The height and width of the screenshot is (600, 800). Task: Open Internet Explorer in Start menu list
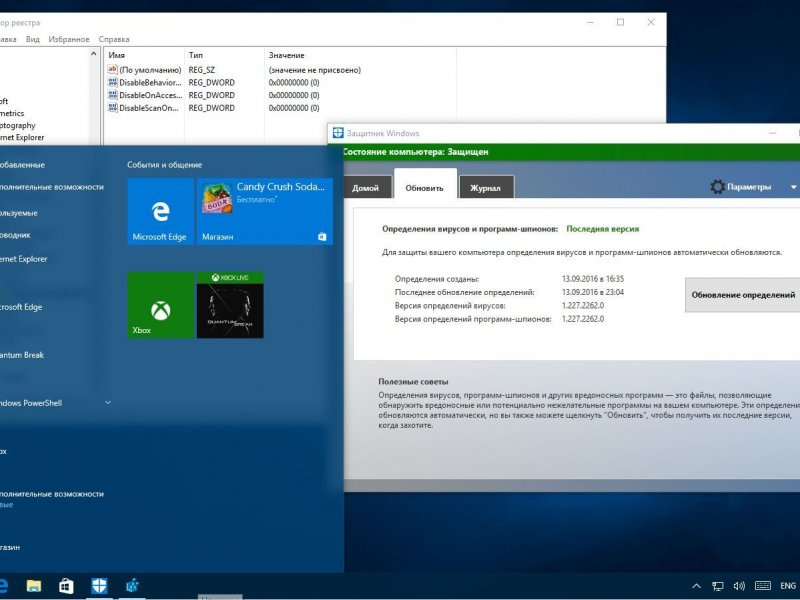click(x=23, y=259)
